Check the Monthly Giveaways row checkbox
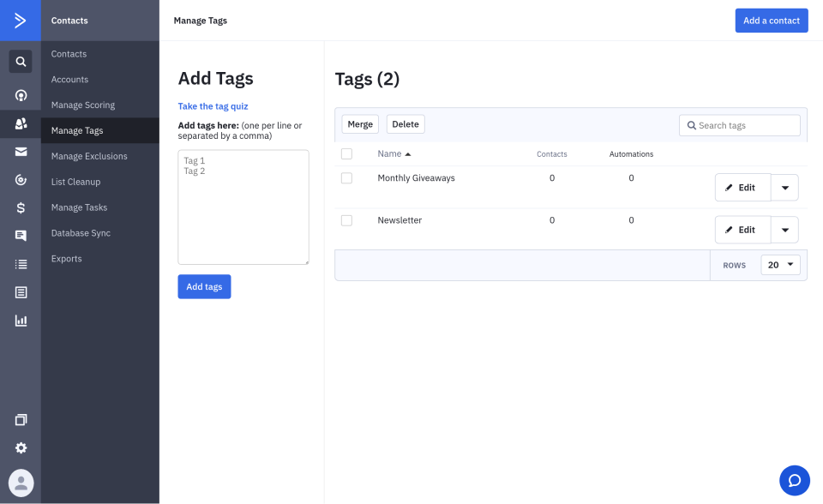 [x=346, y=178]
